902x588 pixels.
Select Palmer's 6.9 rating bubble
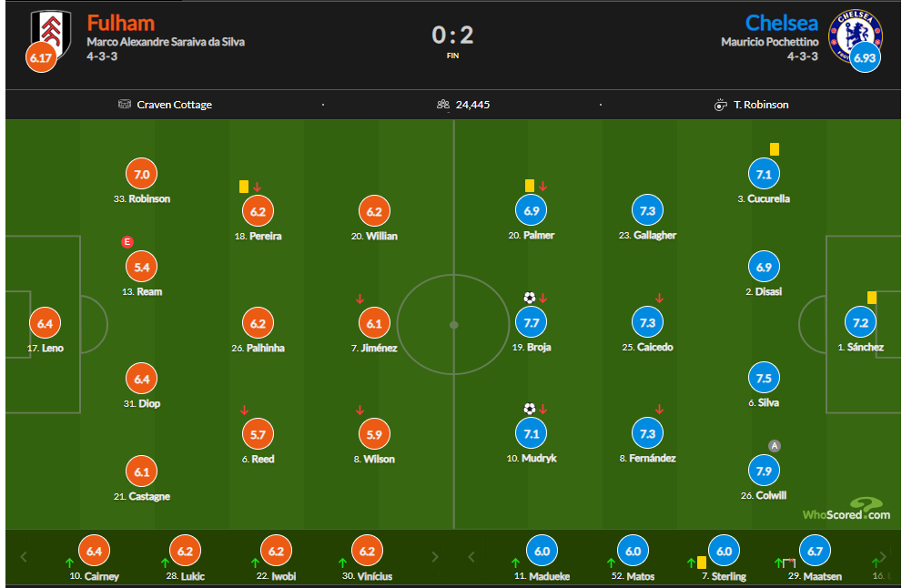(x=531, y=210)
